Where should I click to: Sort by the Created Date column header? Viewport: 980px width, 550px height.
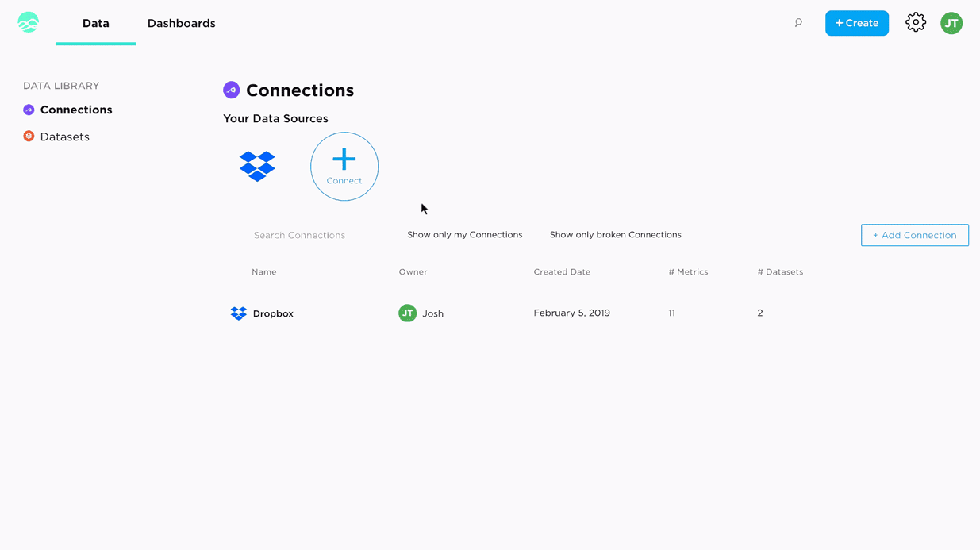click(562, 272)
